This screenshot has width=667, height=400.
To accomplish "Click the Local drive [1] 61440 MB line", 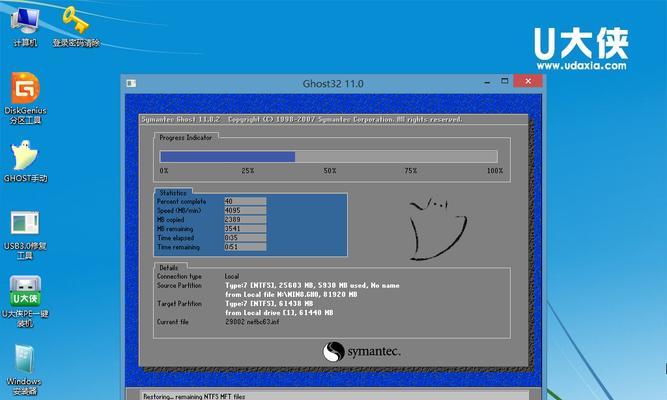I will pos(279,313).
